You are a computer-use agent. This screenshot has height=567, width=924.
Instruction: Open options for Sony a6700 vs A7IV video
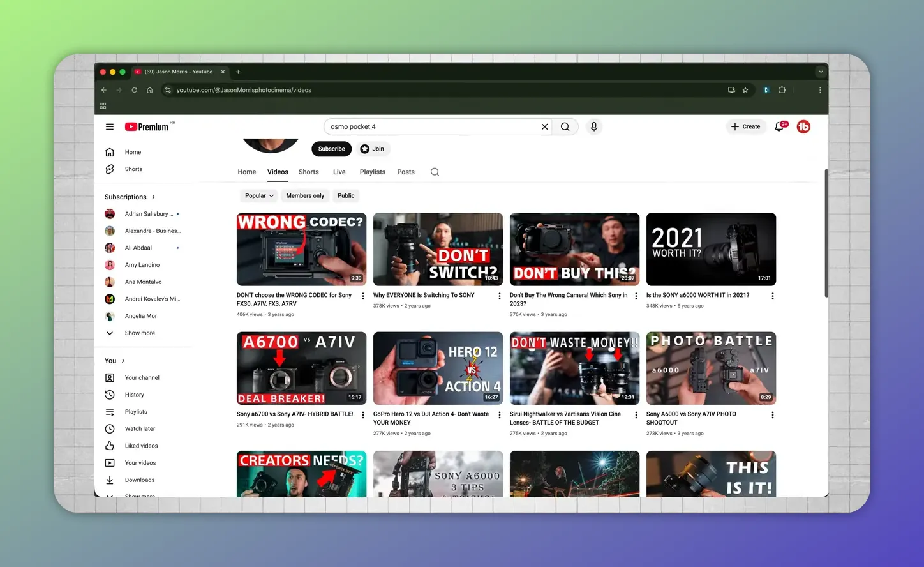click(363, 414)
